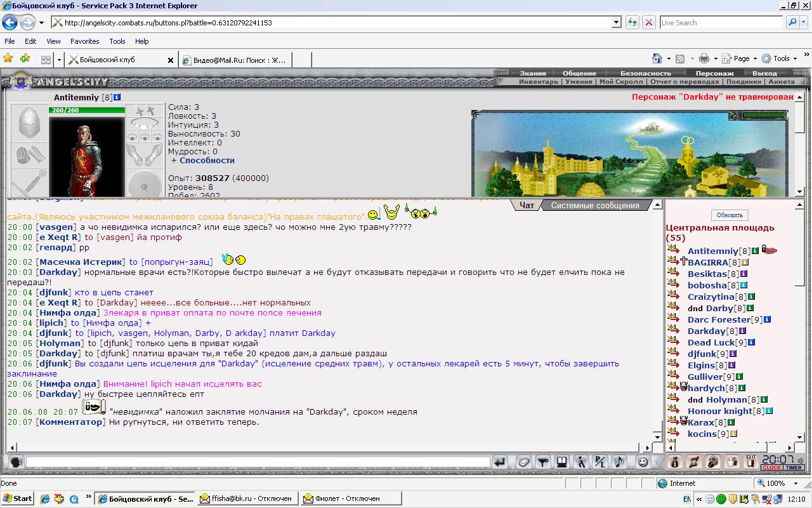Screen dimensions: 812x508
Task: Click the Stop loading red X button
Action: [648, 22]
